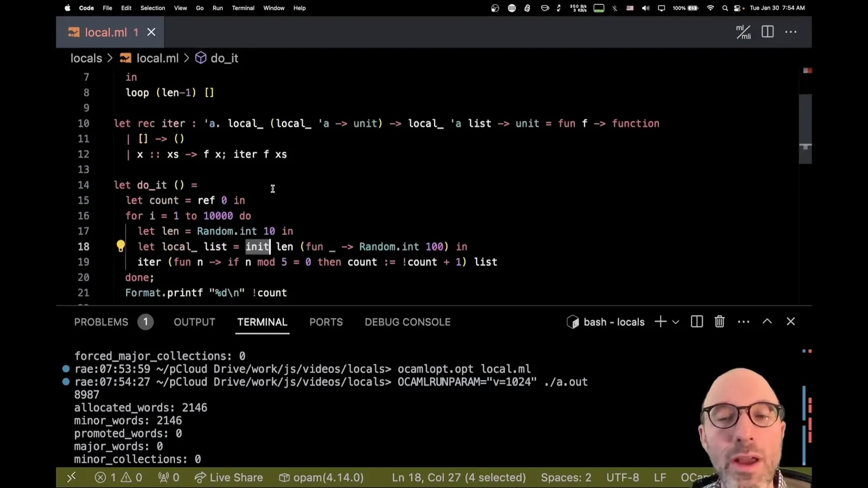Open the Apple menu
This screenshot has width=868, height=488.
coord(68,8)
